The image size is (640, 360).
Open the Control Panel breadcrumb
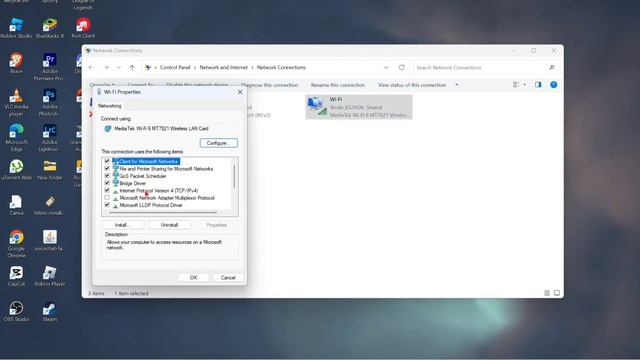175,67
